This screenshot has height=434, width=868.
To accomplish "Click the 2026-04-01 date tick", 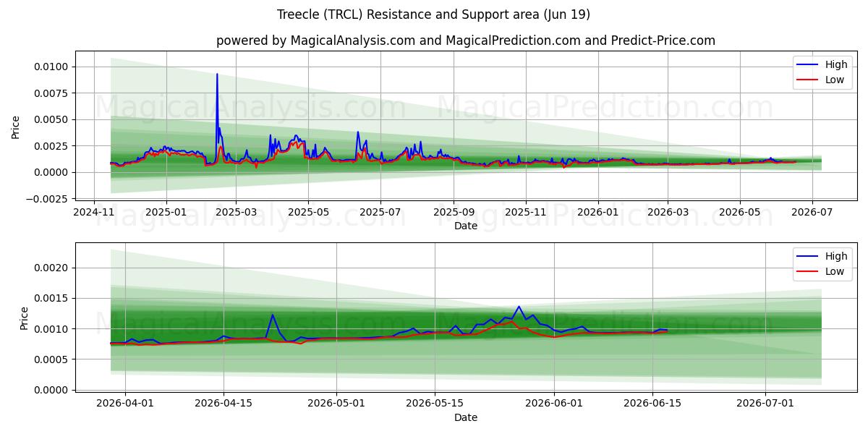I will tap(125, 404).
